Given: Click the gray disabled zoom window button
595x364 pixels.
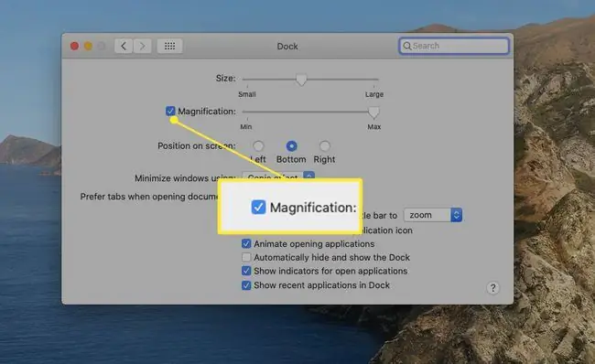Looking at the screenshot, I should (102, 47).
